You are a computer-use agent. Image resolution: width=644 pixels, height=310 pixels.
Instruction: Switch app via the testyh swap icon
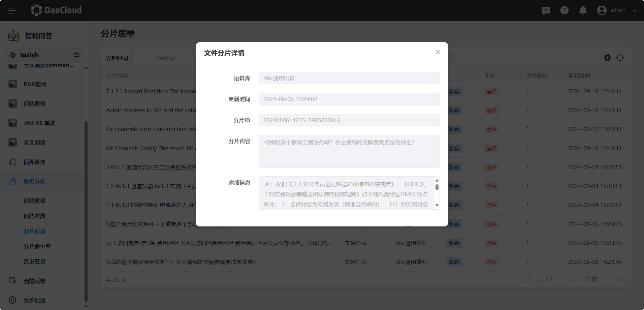click(76, 55)
